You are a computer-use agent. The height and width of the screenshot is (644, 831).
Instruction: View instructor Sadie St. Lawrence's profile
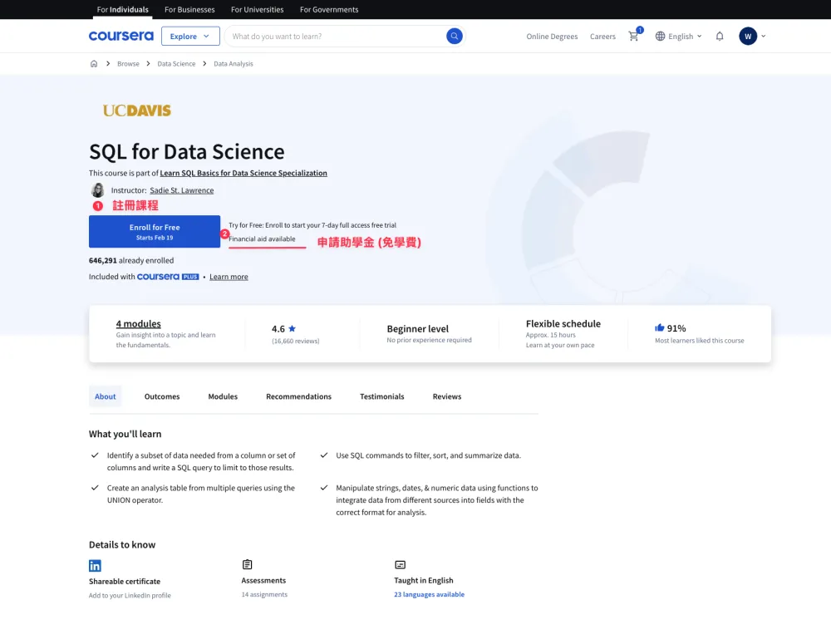[x=181, y=189]
